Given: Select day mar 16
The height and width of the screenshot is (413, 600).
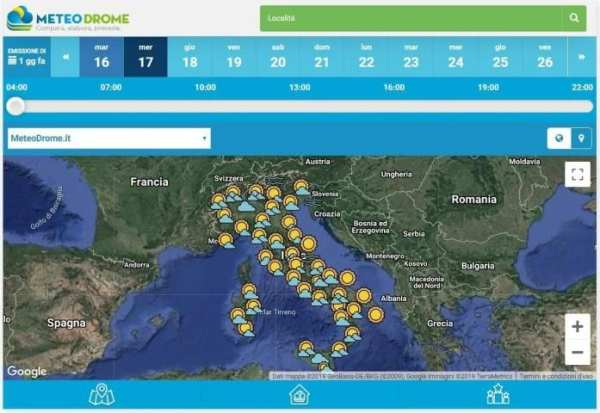Looking at the screenshot, I should [x=102, y=57].
